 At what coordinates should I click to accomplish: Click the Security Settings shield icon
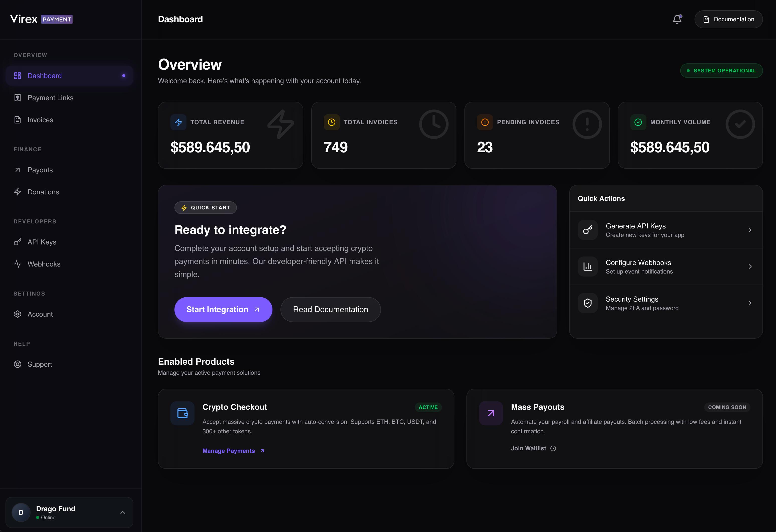coord(587,303)
